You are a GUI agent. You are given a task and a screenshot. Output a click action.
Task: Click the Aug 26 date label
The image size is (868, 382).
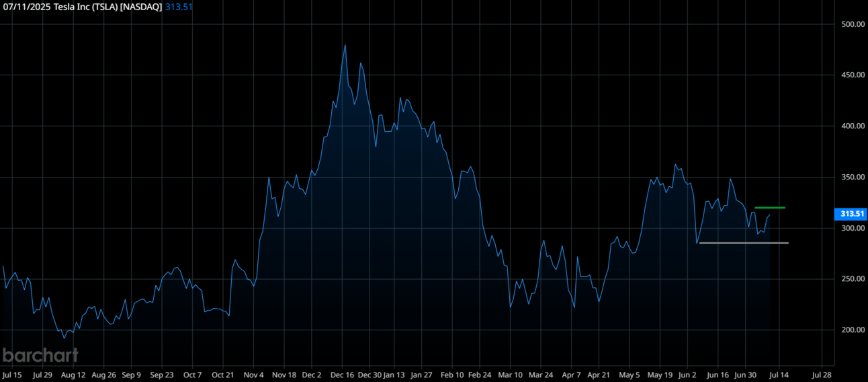tap(103, 375)
